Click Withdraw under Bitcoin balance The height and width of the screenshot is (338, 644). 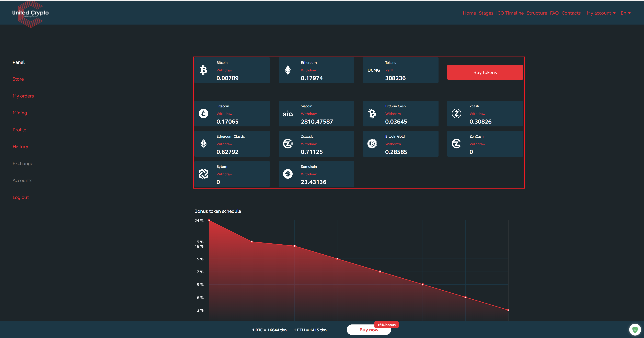point(224,70)
